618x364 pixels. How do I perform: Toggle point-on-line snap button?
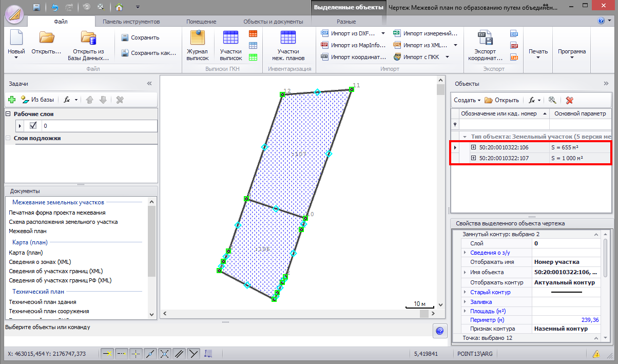(150, 353)
